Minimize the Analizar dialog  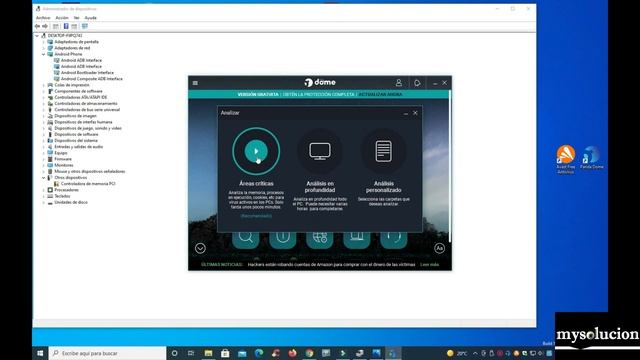tap(406, 113)
